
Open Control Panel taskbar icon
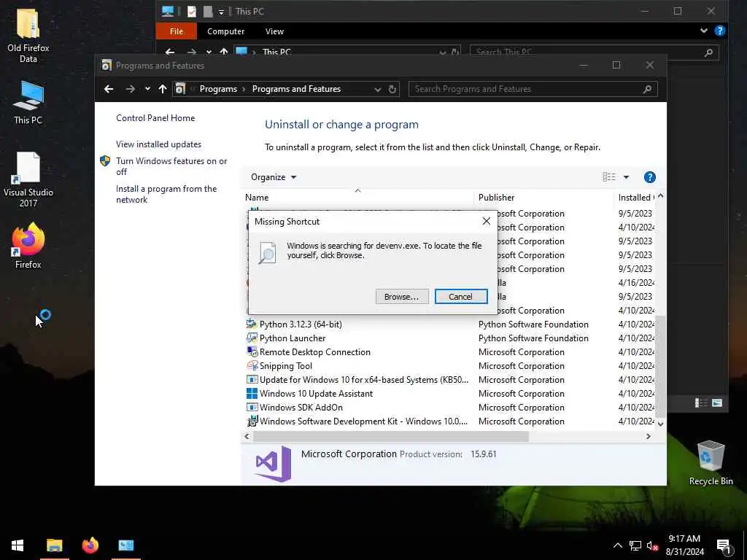[x=126, y=545]
